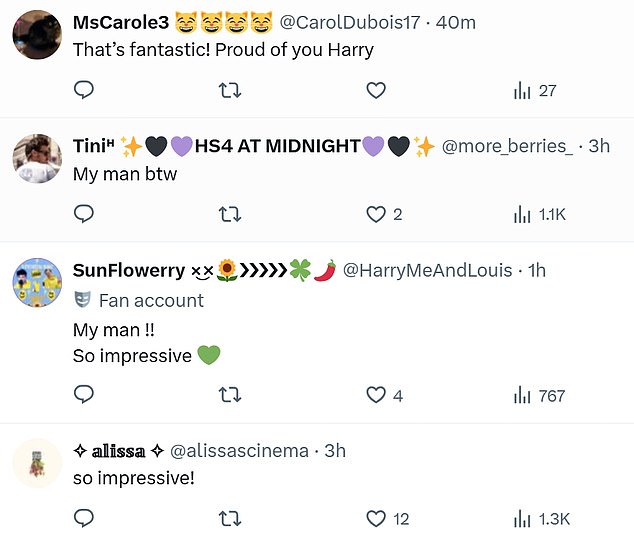
Task: Reply to alissa's "so impressive!" tweet
Action: [84, 518]
